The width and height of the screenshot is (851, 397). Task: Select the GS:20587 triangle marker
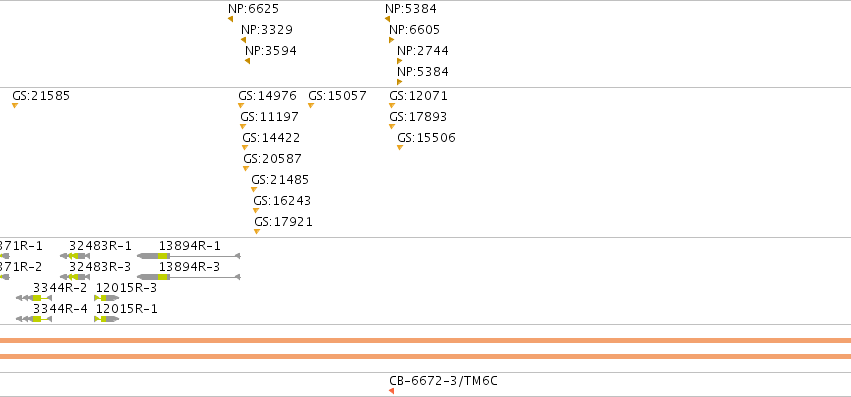coord(246,168)
